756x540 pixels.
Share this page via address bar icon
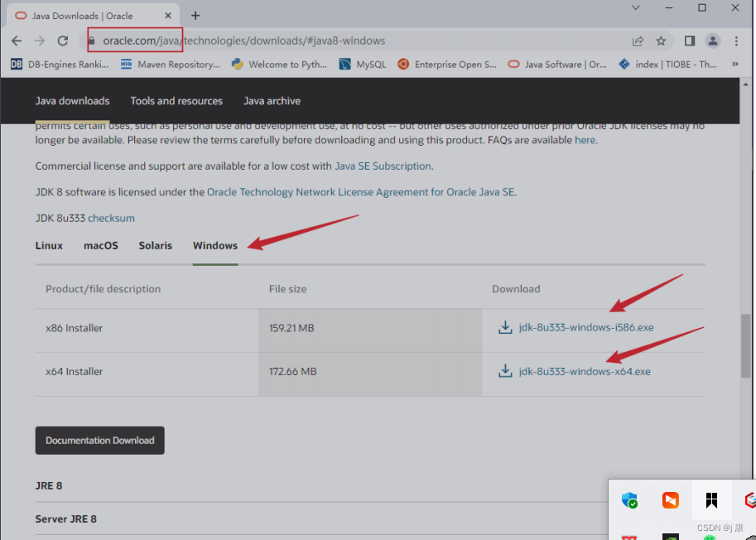[x=638, y=41]
